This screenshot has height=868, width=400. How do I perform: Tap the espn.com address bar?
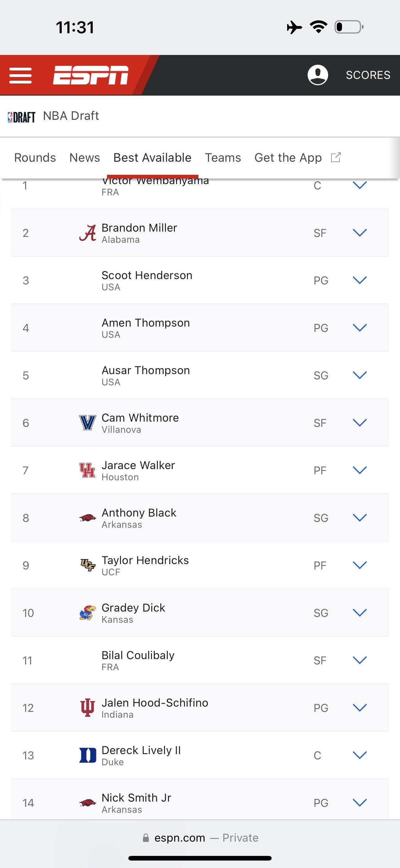coord(200,838)
